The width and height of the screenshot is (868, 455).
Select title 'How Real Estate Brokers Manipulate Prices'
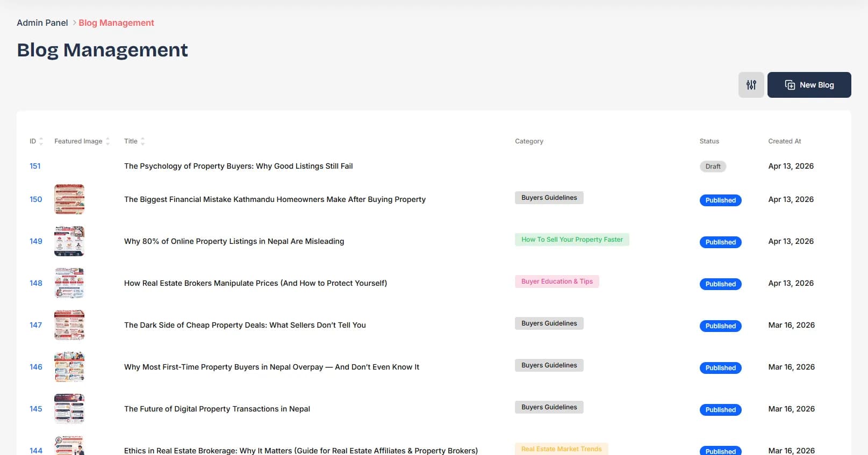[x=255, y=283]
